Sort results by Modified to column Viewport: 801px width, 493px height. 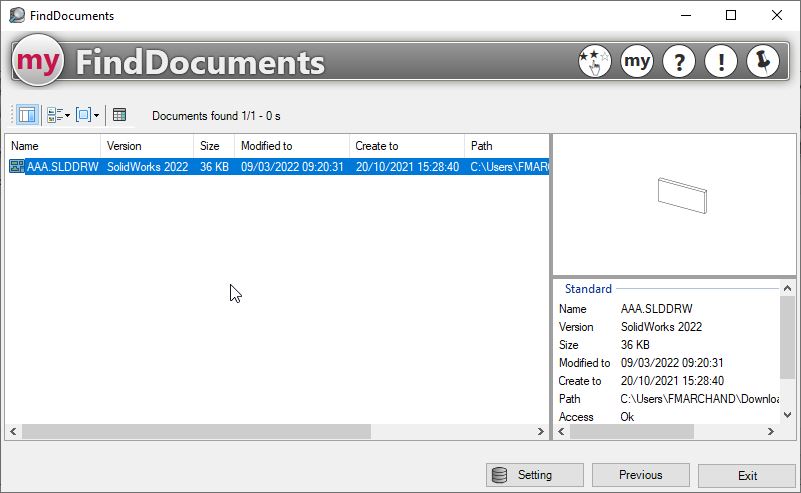[291, 146]
